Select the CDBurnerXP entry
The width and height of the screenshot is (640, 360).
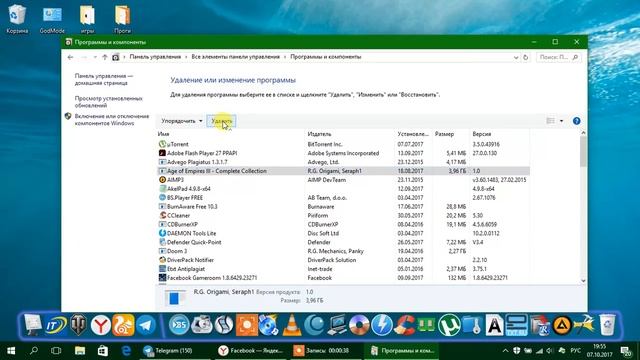pyautogui.click(x=343, y=224)
